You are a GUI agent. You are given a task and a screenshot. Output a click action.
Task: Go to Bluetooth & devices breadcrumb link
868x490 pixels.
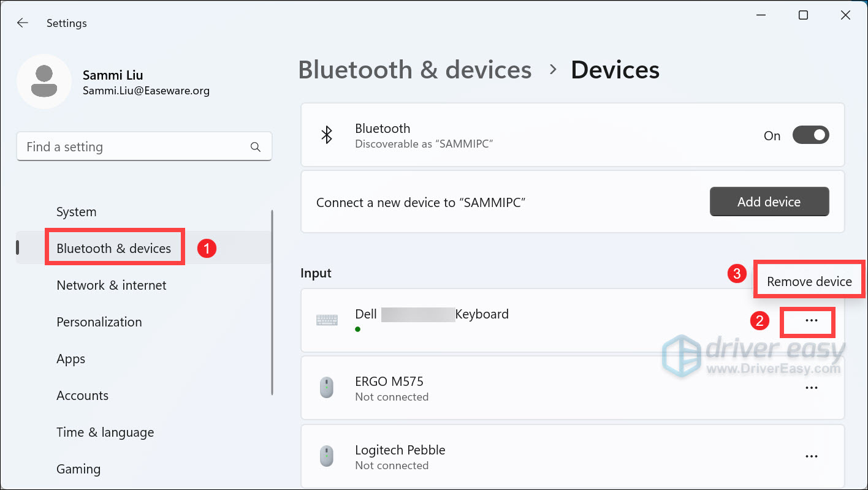(x=414, y=70)
